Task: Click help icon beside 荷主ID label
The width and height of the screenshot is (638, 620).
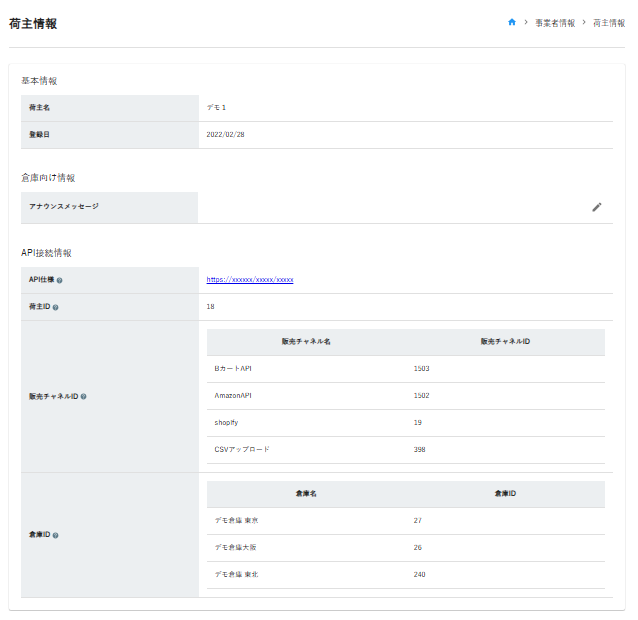Action: 55,308
